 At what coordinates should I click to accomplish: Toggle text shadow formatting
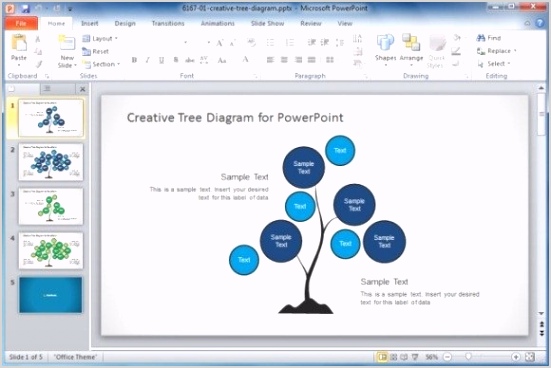click(176, 60)
